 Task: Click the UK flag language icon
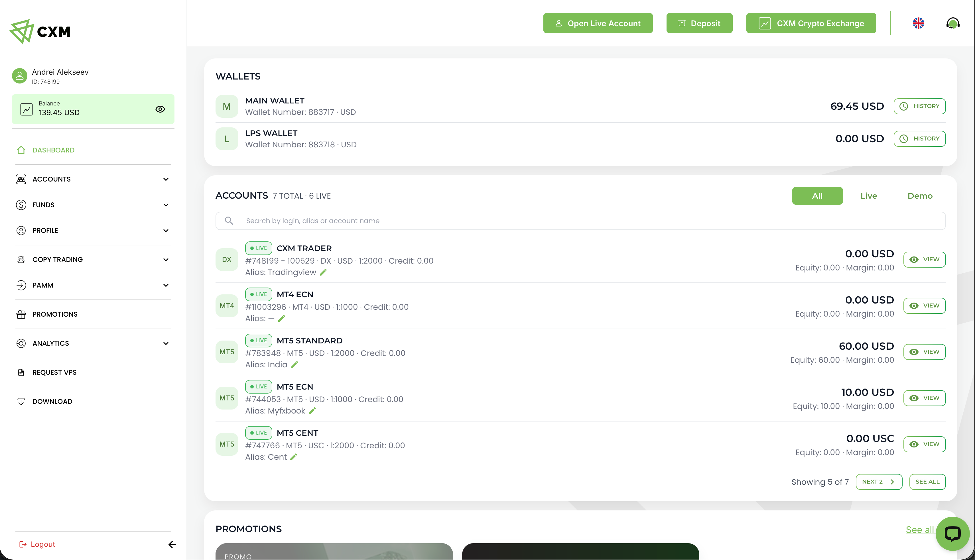[x=918, y=23]
